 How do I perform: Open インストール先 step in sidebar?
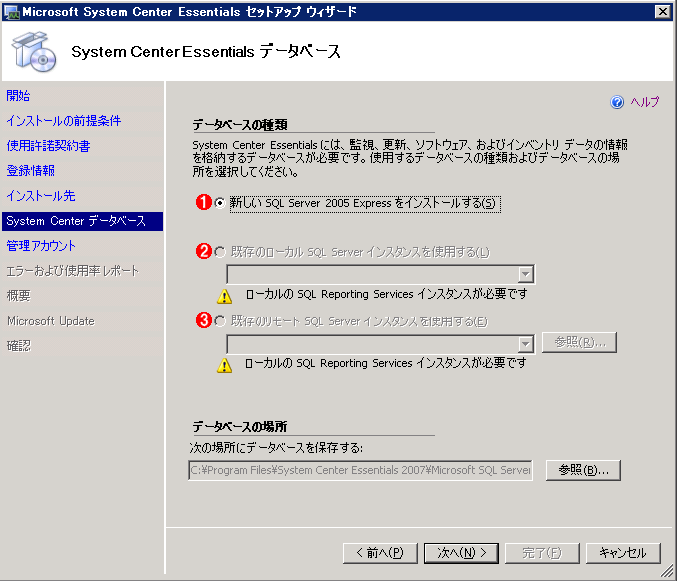(x=41, y=196)
